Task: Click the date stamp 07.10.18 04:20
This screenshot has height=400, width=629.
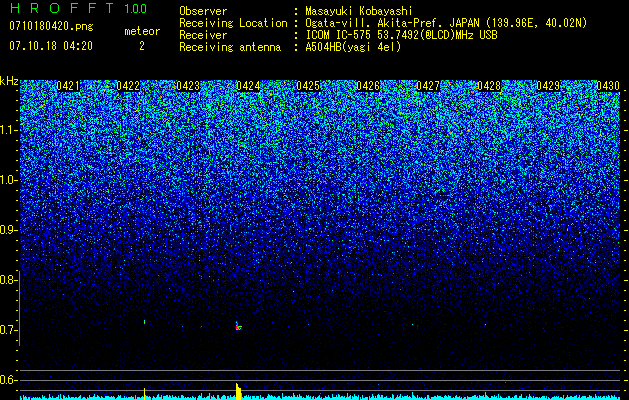Action: click(x=51, y=46)
